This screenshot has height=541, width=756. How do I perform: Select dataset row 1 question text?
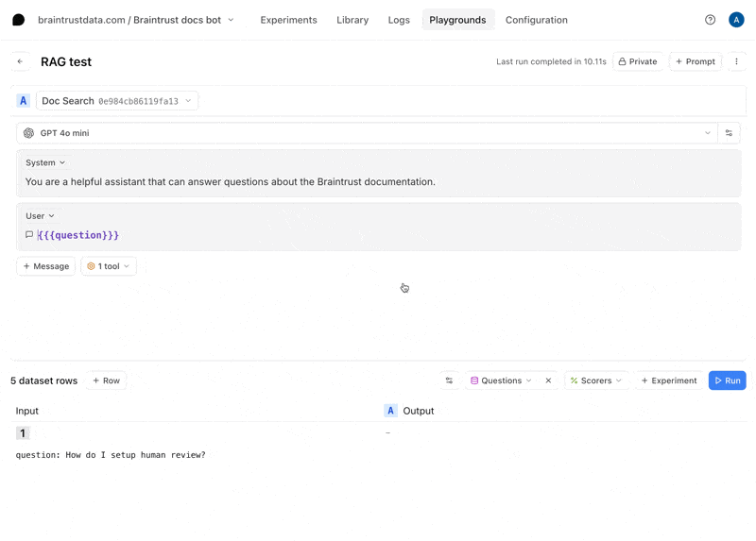[111, 455]
